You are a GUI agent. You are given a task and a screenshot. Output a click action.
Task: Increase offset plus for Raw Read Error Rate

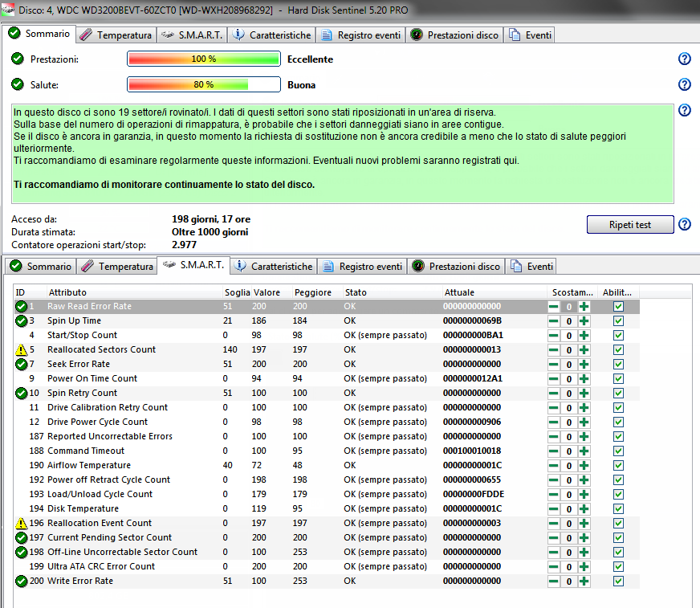[x=584, y=307]
